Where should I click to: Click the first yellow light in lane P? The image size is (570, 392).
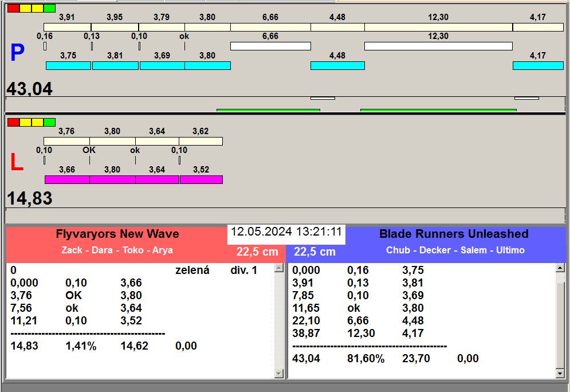coord(26,8)
